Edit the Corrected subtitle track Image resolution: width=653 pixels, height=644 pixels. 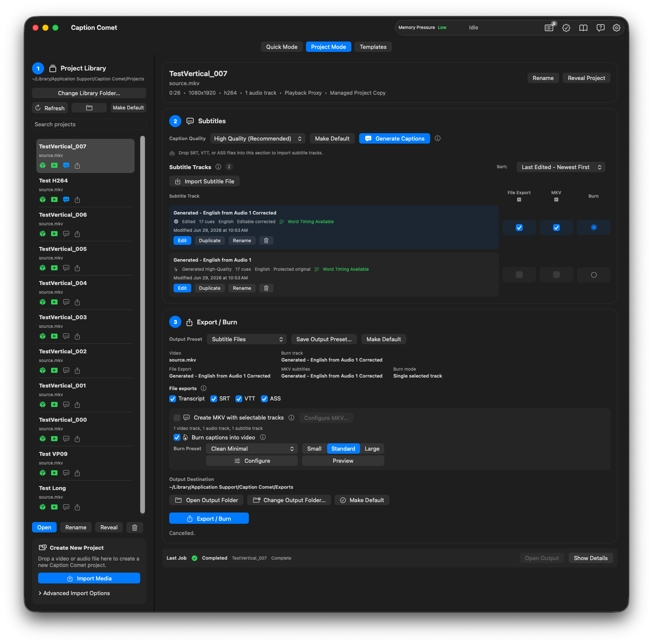pos(182,240)
